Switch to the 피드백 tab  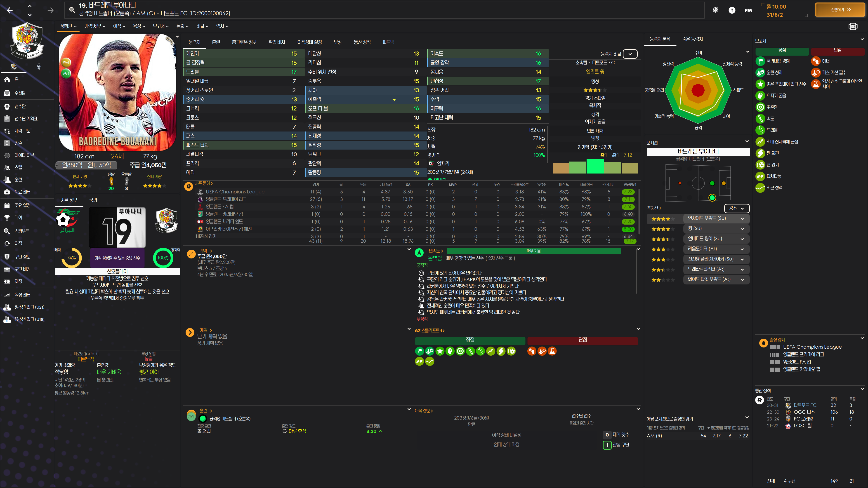click(389, 42)
